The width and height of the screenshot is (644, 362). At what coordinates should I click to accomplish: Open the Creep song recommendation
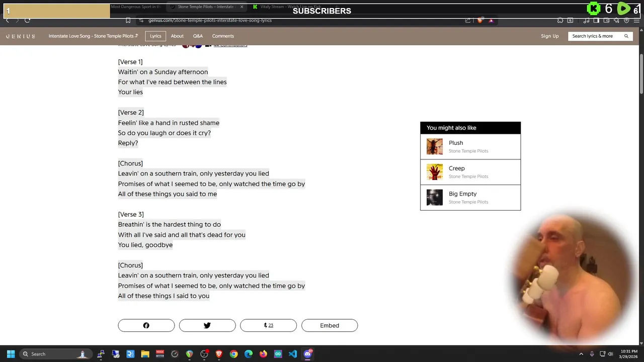tap(470, 172)
